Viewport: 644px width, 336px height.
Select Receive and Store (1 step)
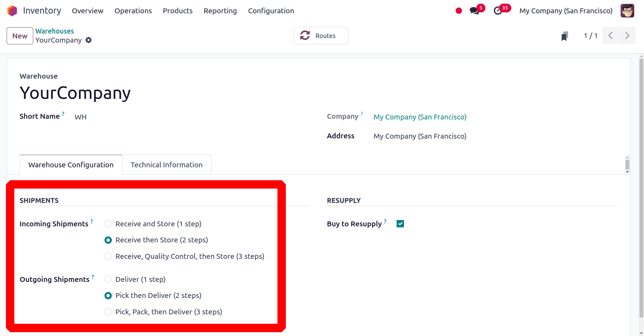click(108, 224)
